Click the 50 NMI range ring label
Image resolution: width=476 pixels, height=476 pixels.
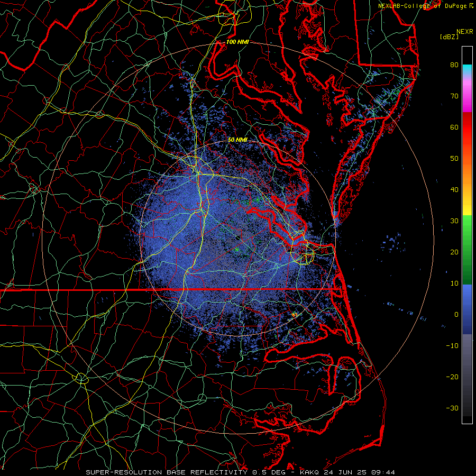pos(237,140)
